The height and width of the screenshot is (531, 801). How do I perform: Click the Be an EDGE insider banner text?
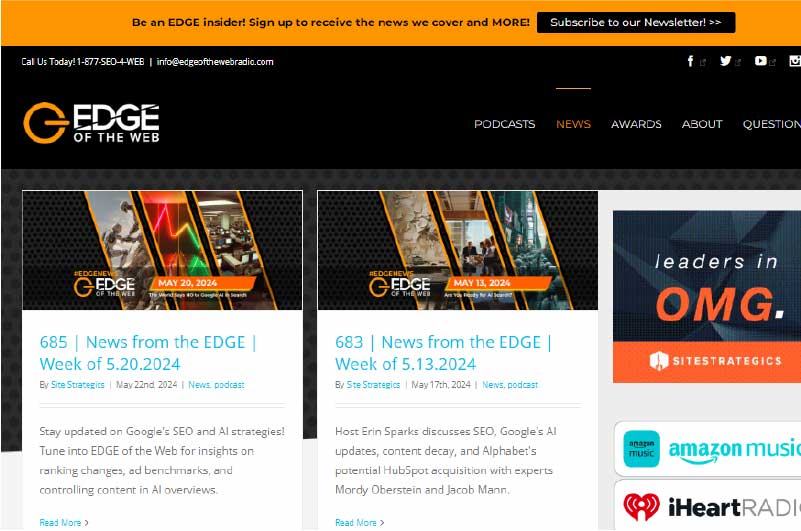pos(331,22)
